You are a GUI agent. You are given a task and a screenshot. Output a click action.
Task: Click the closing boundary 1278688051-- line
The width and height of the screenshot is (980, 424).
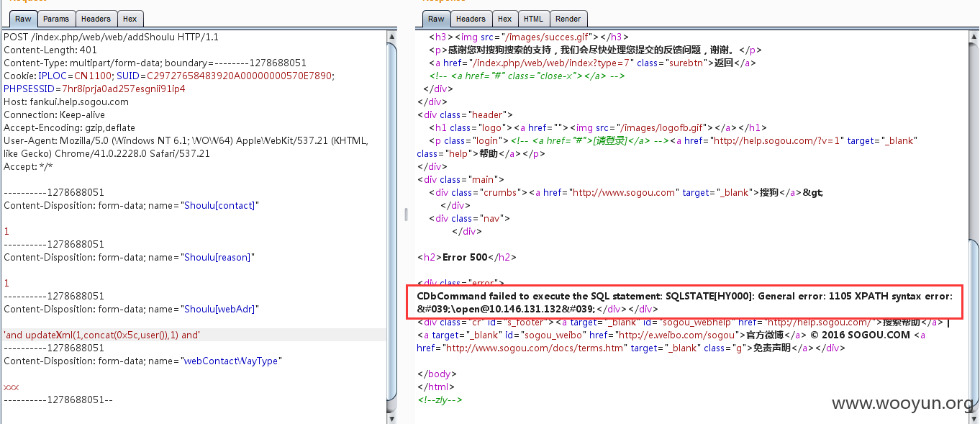coord(58,400)
